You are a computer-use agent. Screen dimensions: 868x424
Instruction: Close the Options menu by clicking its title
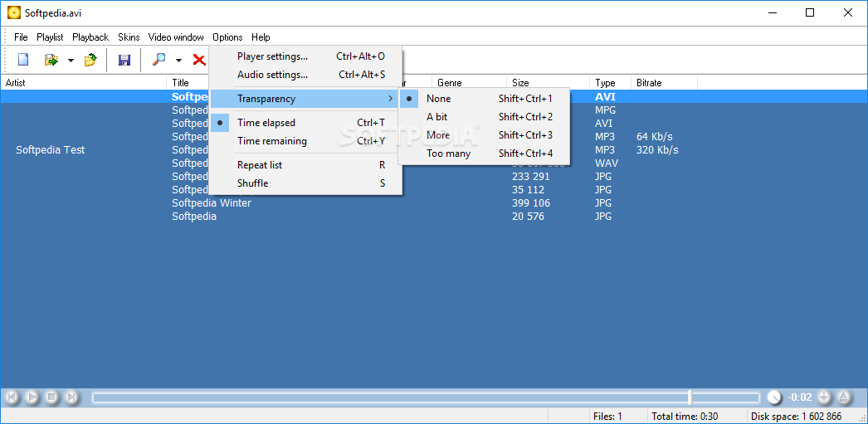click(227, 37)
